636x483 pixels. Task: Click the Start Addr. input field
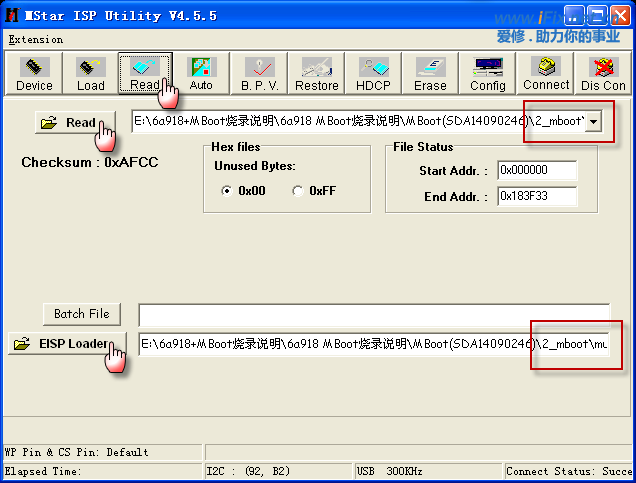coord(536,170)
